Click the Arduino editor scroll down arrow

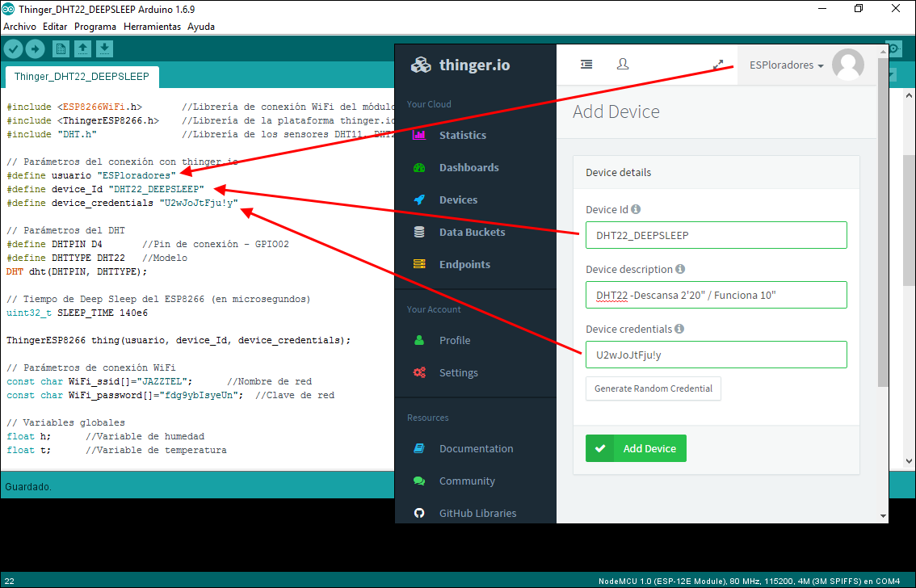[x=909, y=460]
